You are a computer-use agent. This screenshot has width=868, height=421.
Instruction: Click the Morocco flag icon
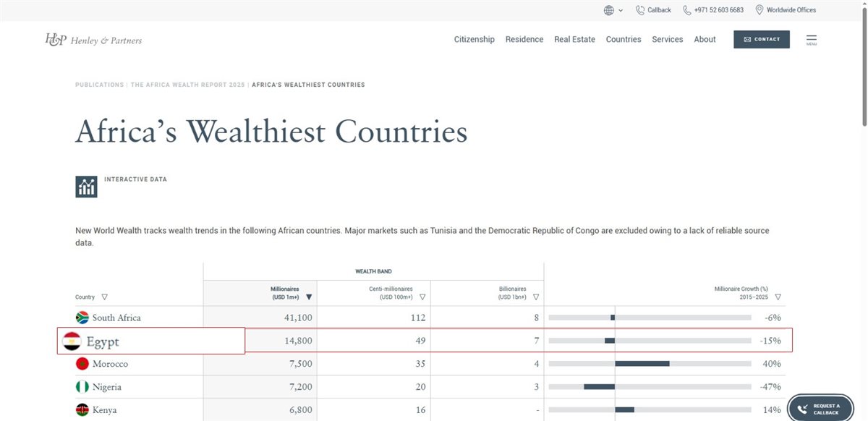pos(82,364)
